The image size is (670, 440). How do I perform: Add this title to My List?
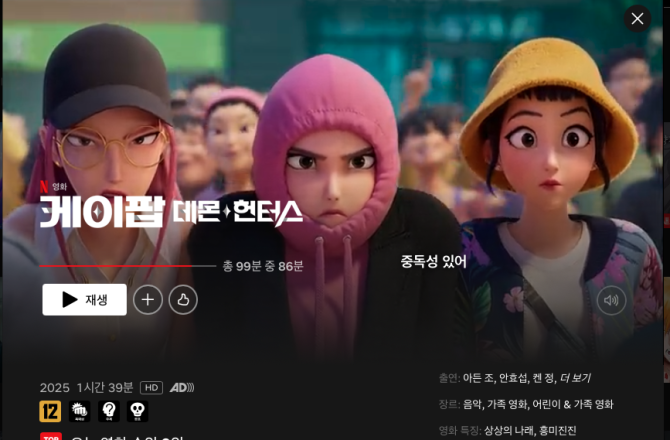pos(148,300)
